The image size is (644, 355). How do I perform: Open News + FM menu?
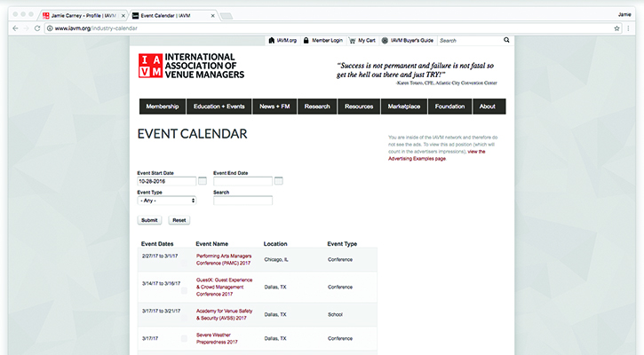(x=274, y=106)
